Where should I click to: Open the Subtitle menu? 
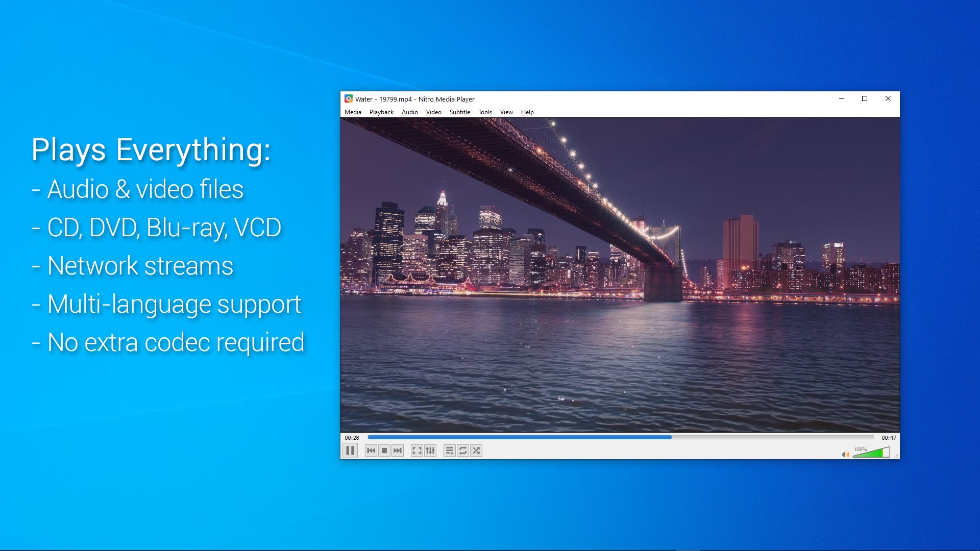point(460,112)
